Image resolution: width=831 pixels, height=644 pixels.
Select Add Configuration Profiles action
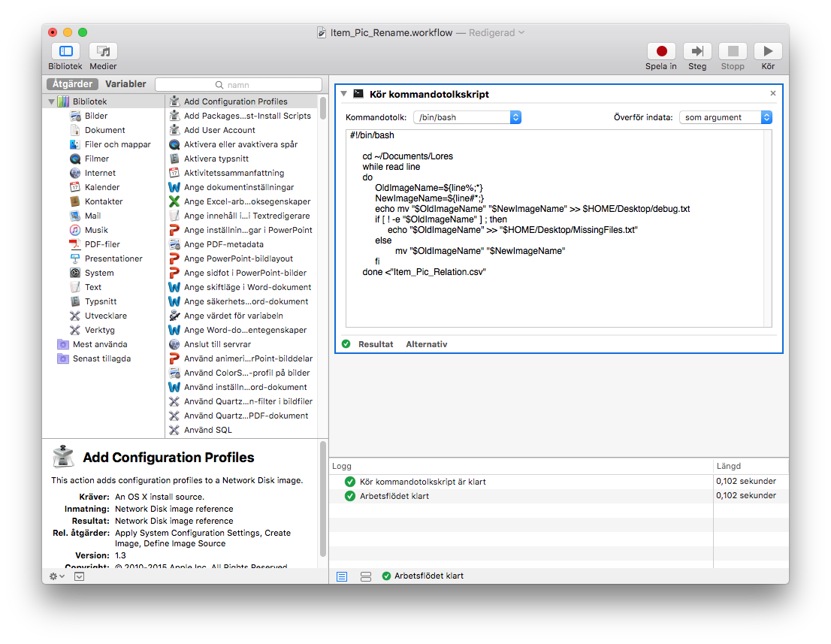pos(242,101)
